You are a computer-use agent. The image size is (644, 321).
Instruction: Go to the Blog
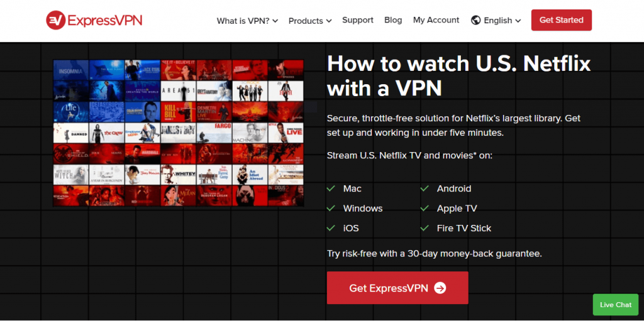[393, 19]
